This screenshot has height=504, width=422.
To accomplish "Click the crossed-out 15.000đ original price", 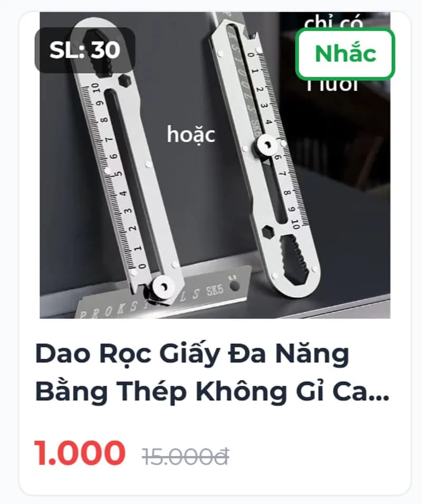I will click(185, 457).
